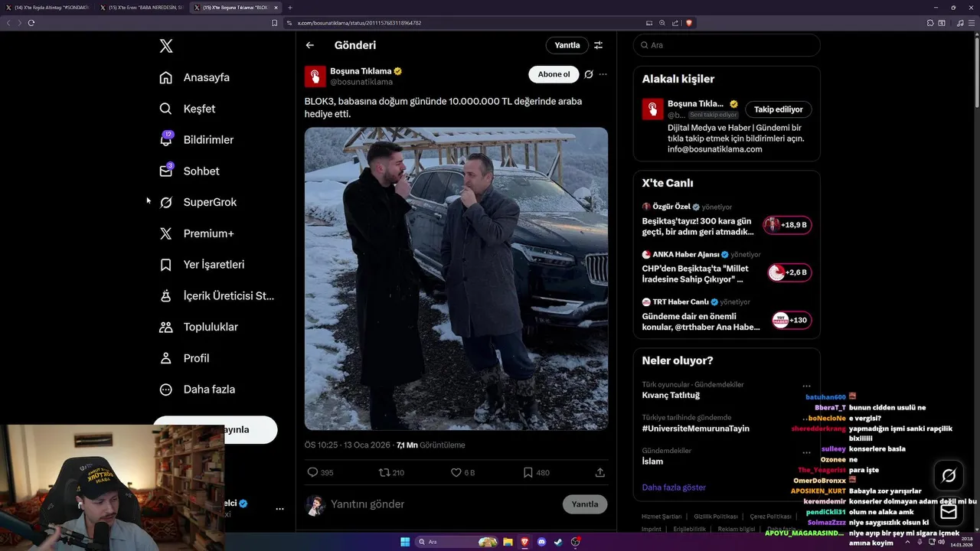Open ANKA Haber Ajansı live broadcast
Viewport: 980px width, 551px height.
point(727,266)
